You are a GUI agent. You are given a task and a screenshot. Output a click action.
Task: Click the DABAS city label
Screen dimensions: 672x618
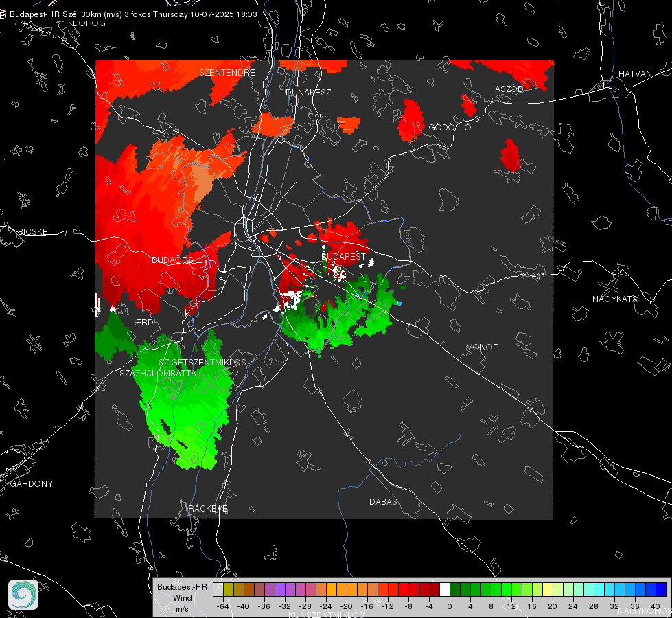point(383,502)
